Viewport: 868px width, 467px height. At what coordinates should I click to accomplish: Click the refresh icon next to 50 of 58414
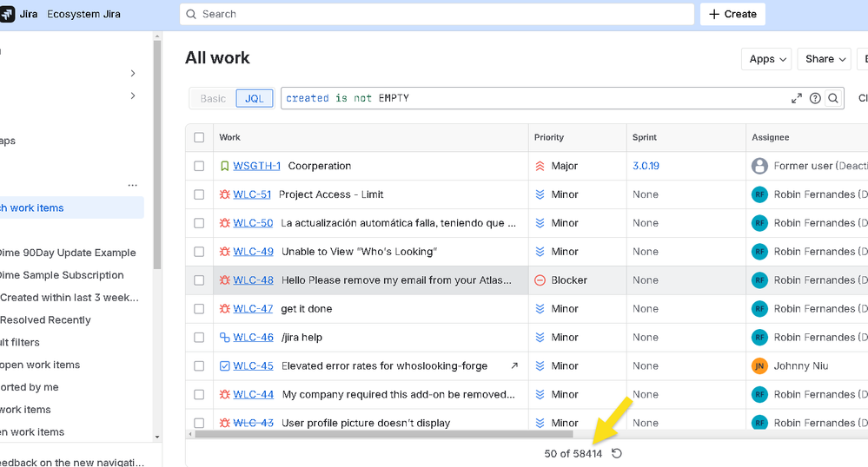[617, 454]
